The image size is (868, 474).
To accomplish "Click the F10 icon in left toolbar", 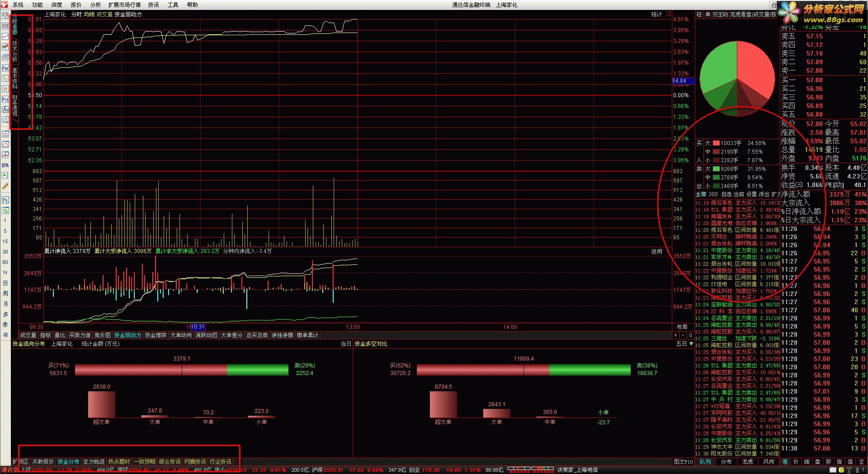I will click(5, 68).
